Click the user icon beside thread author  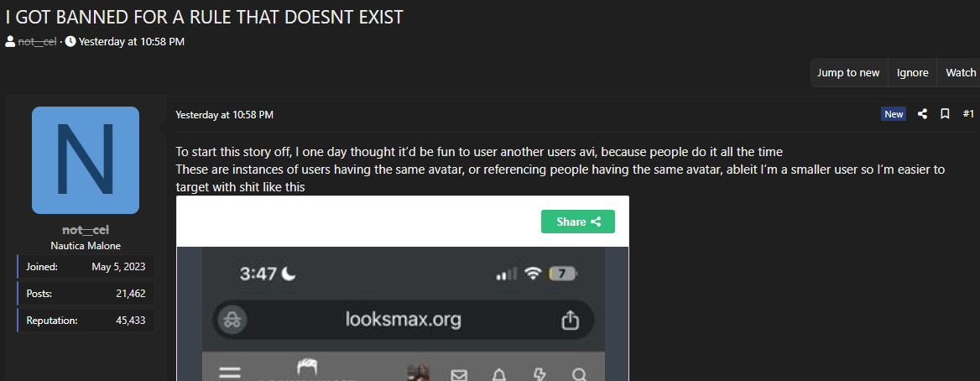pos(10,42)
